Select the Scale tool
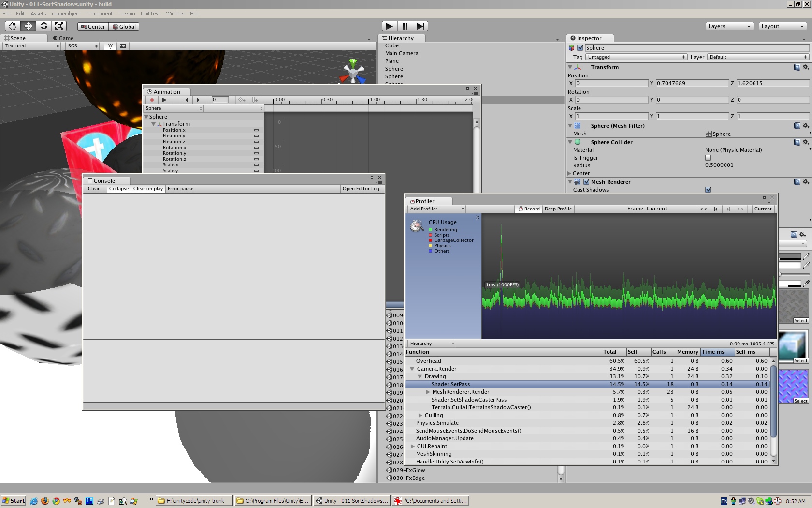Screen dimensions: 812x508 [x=59, y=26]
